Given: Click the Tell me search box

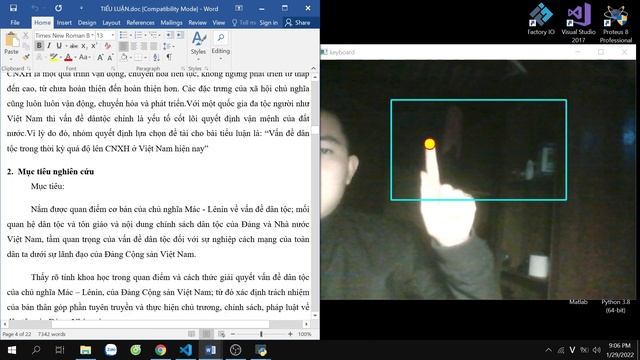Looking at the screenshot, I should [244, 22].
